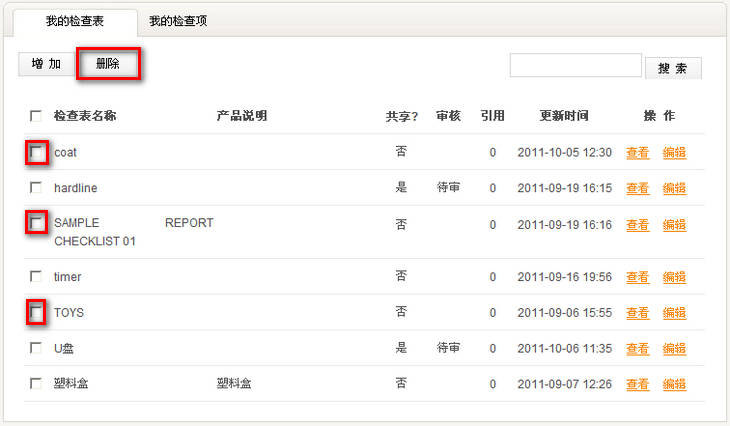Switch to the 我的检查项 tab

(178, 21)
